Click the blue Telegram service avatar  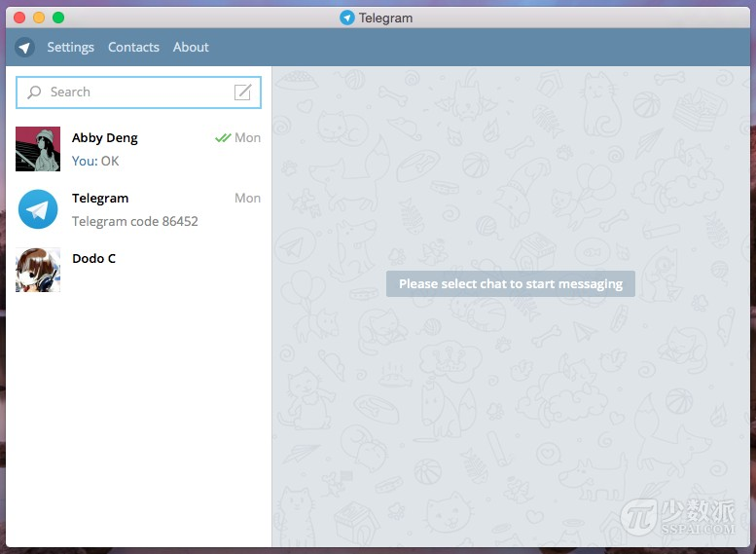click(38, 209)
